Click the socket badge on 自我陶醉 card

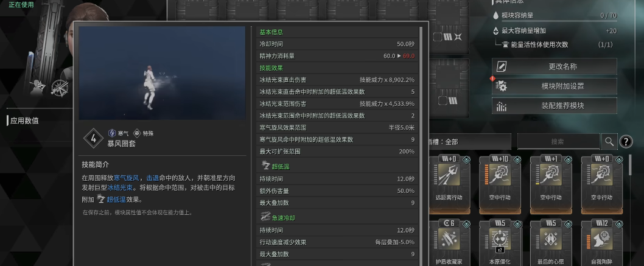(x=619, y=224)
